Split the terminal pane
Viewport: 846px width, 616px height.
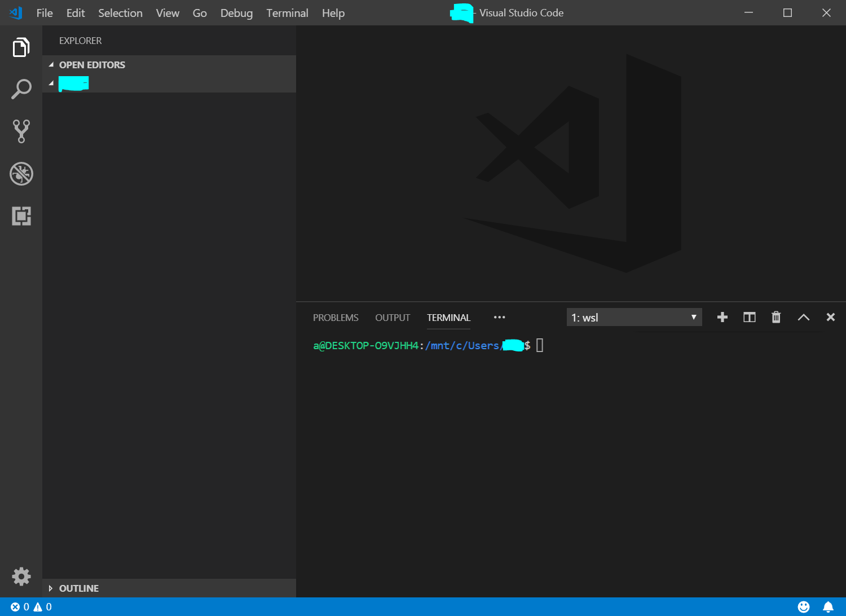[x=749, y=317]
